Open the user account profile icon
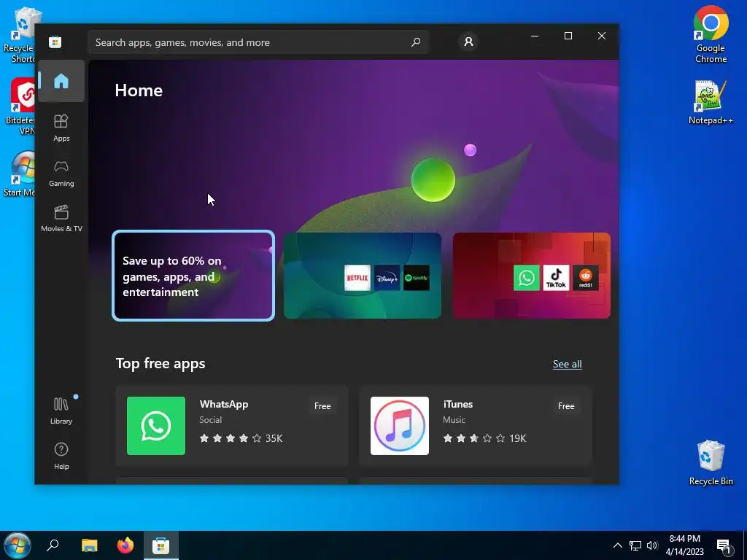Image resolution: width=747 pixels, height=560 pixels. pyautogui.click(x=468, y=42)
